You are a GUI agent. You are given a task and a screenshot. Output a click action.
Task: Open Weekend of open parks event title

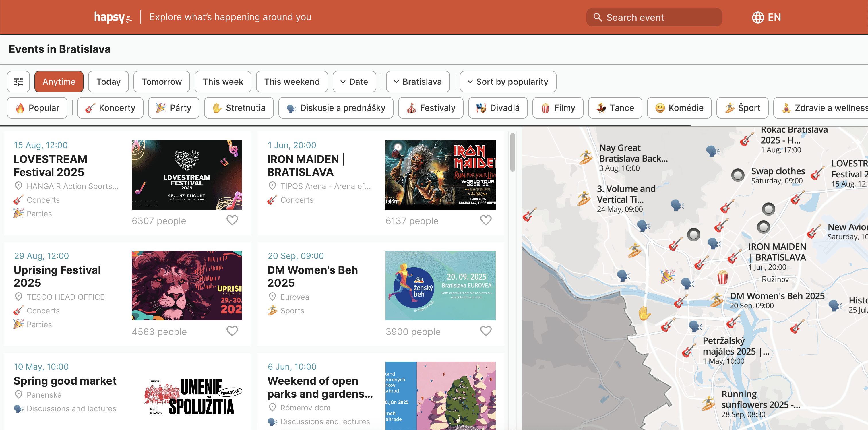click(320, 387)
